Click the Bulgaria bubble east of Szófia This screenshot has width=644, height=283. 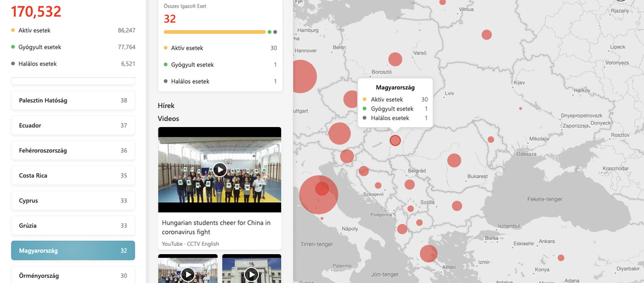click(457, 206)
